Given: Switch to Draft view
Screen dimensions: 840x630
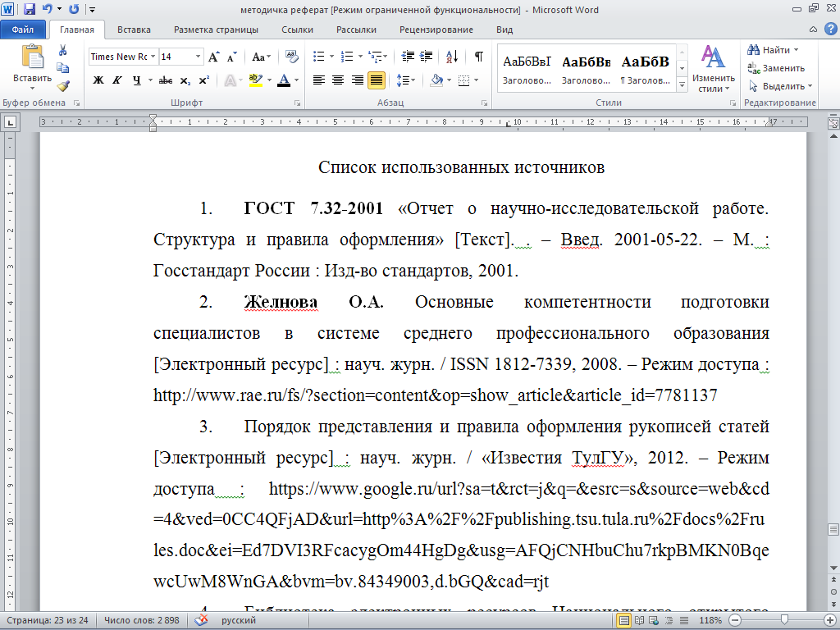Looking at the screenshot, I should 684,620.
